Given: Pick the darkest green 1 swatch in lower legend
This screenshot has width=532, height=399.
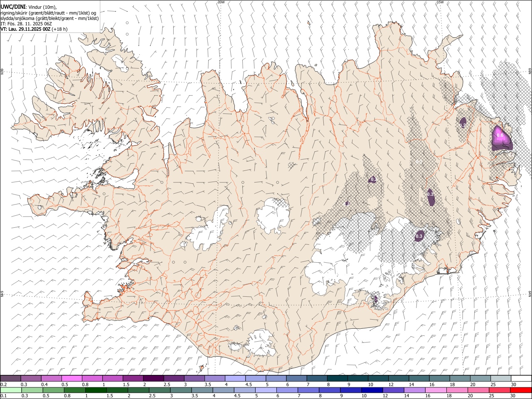Looking at the screenshot, I should pyautogui.click(x=96, y=390).
